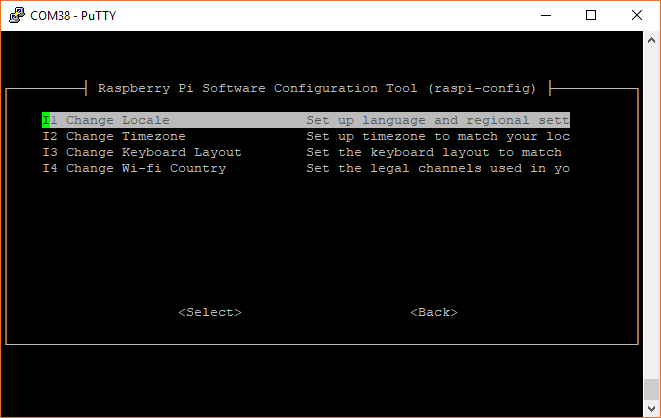Activate the <Back> button
The image size is (661, 418).
pos(434,312)
